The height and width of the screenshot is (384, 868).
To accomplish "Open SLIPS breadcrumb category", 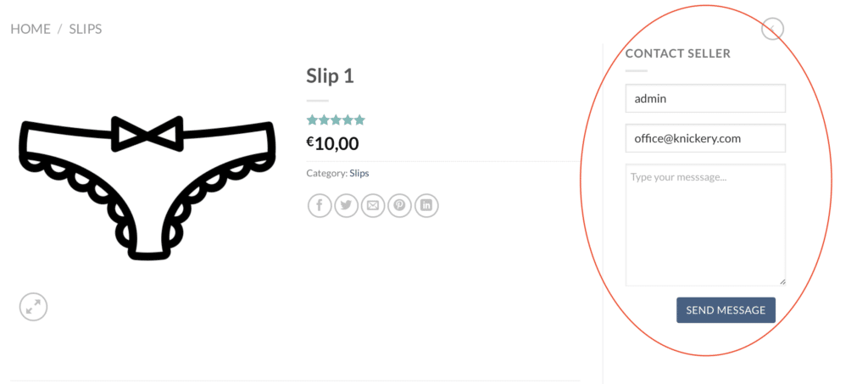I will tap(86, 29).
